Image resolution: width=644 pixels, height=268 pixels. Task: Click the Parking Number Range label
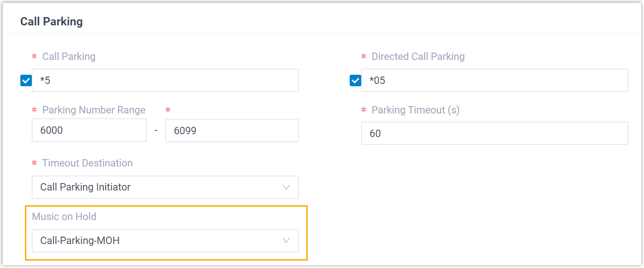pyautogui.click(x=94, y=110)
